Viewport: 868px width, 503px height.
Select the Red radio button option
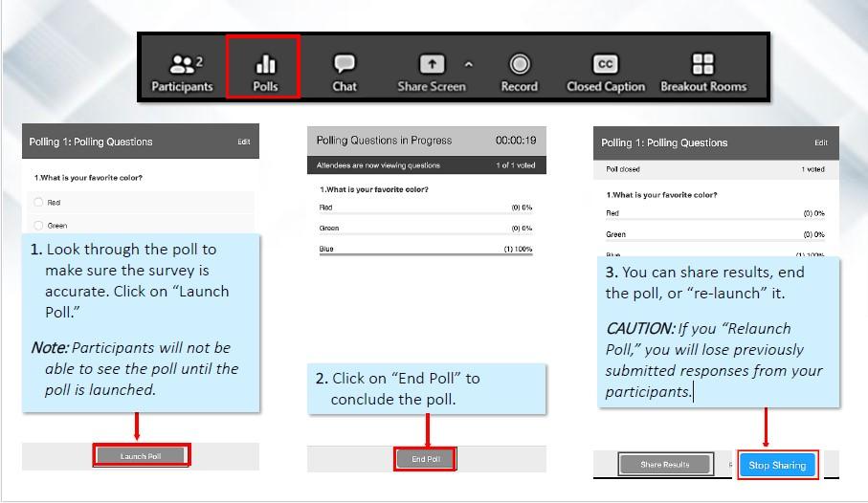click(39, 203)
